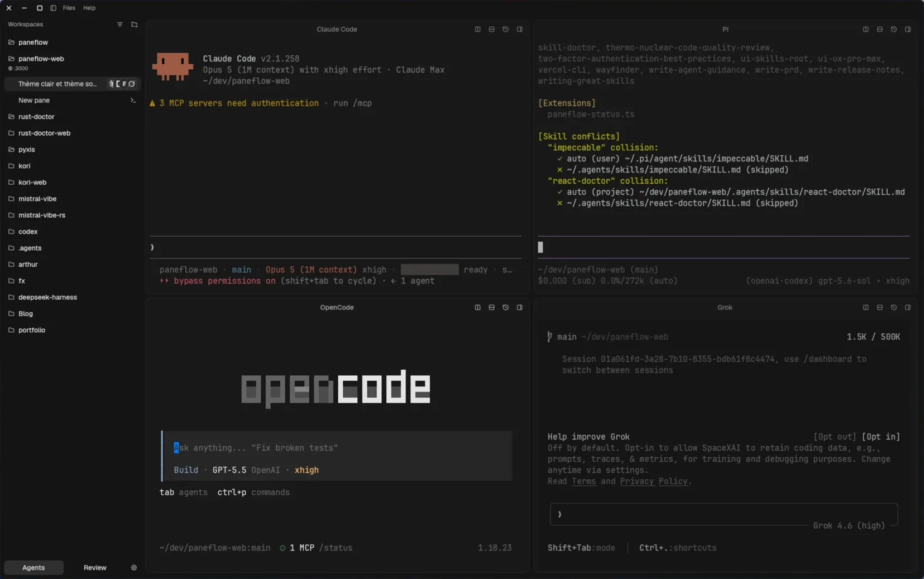Screen dimensions: 924x579
Task: Click the OpenCode pane title
Action: point(337,308)
